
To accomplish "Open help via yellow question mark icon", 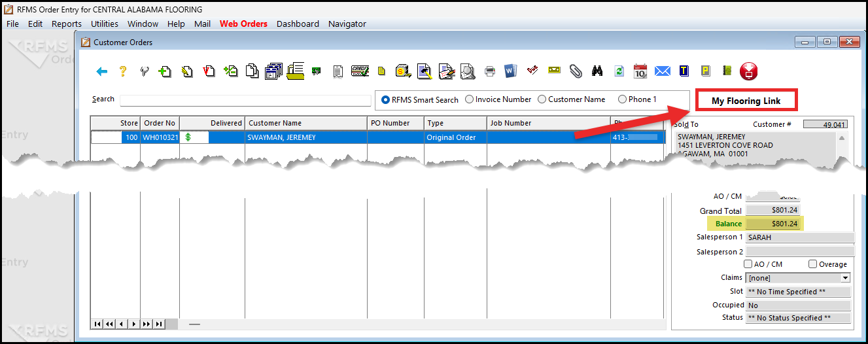I will [122, 71].
